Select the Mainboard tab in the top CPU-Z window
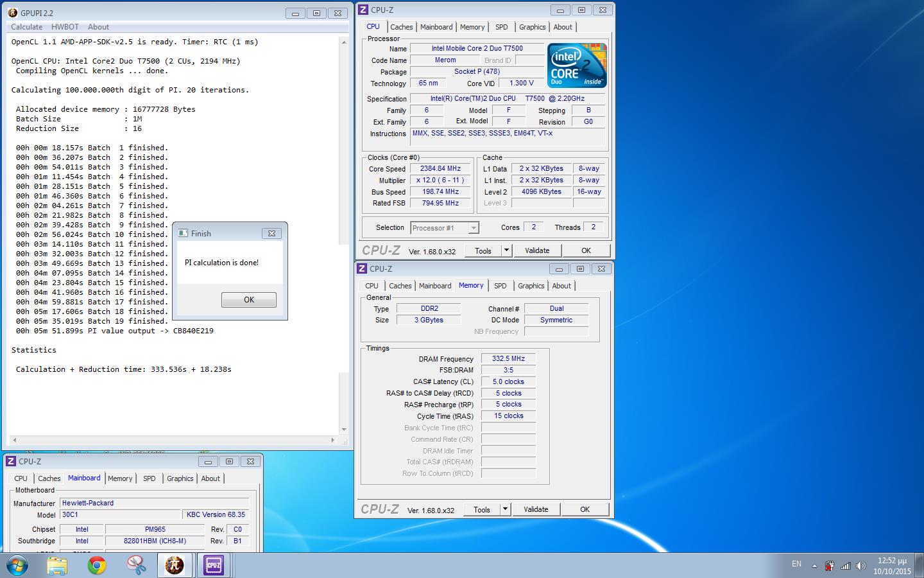The width and height of the screenshot is (924, 578). [x=436, y=27]
